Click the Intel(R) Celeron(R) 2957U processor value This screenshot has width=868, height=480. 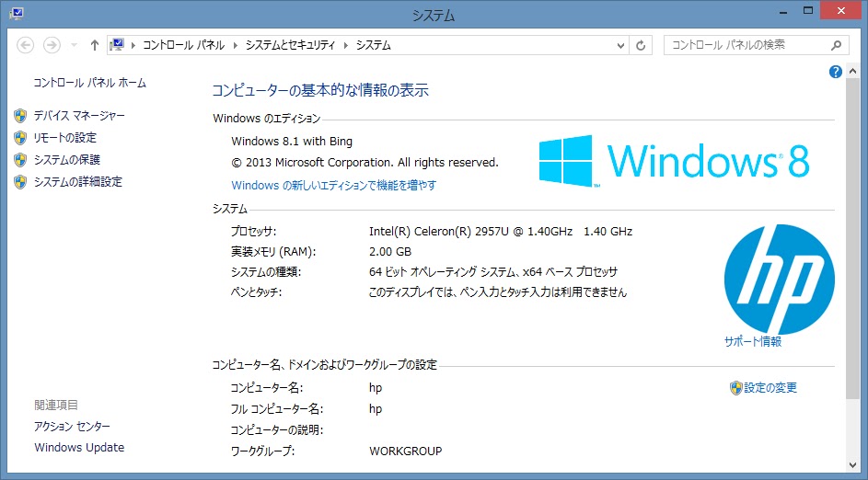501,231
